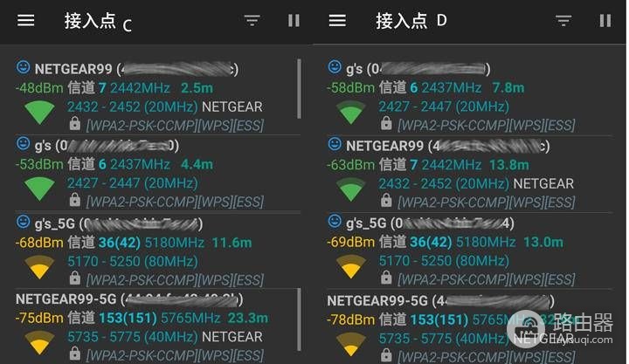Viewport: 629px width, 364px height.
Task: Click yellow signal icon for -69dBm g's_5G
Action: click(x=351, y=266)
